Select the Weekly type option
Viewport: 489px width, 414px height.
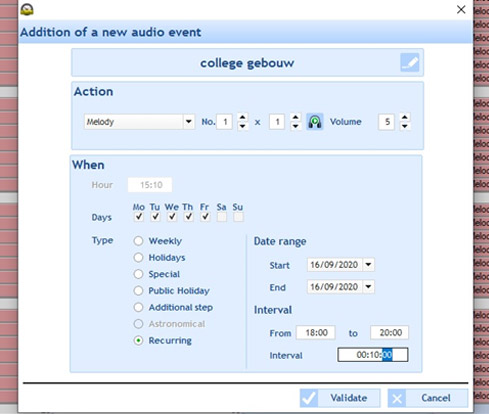(138, 241)
